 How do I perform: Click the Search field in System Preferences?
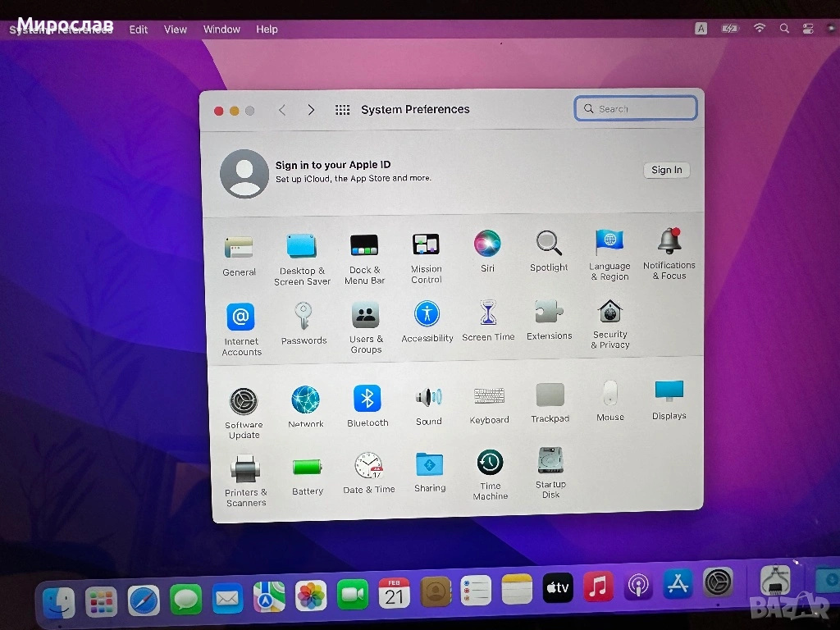click(636, 108)
